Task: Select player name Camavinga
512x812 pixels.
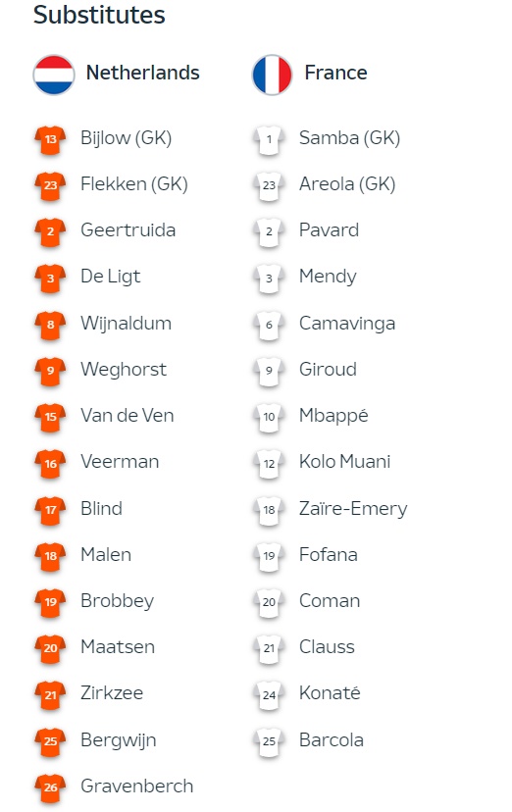Action: pyautogui.click(x=347, y=324)
